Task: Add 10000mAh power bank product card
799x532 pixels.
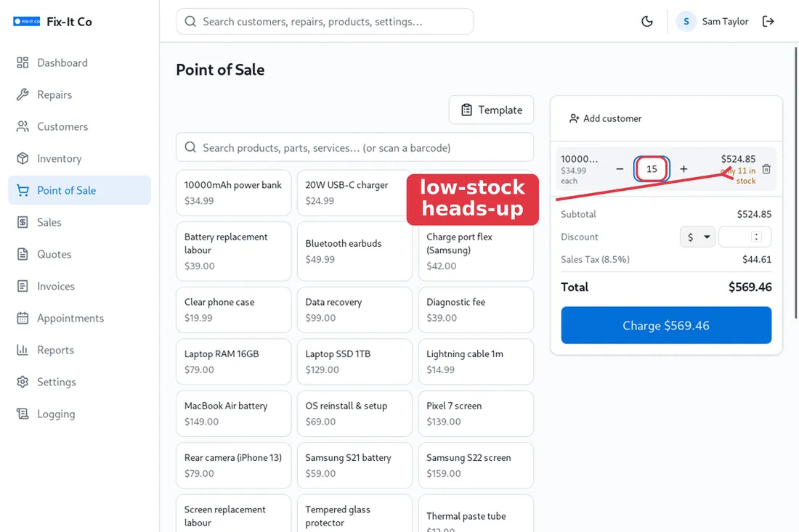Action: coord(233,193)
